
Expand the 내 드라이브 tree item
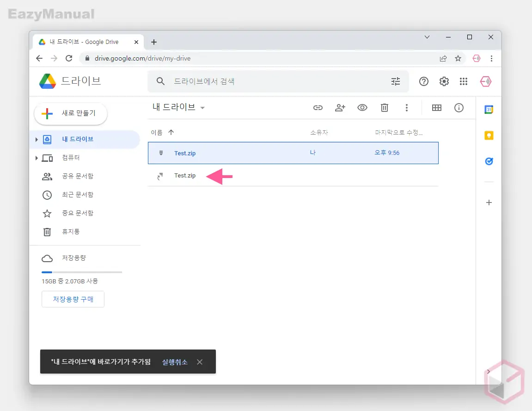[37, 139]
